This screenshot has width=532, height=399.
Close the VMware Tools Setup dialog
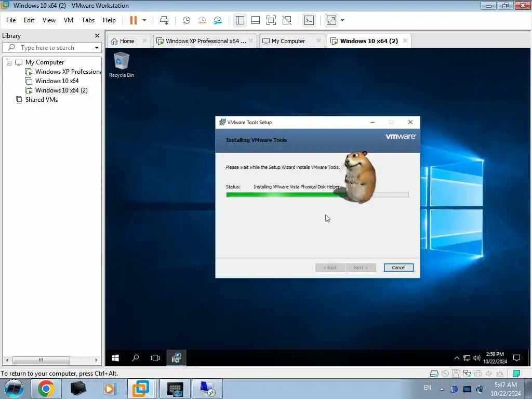tap(410, 123)
